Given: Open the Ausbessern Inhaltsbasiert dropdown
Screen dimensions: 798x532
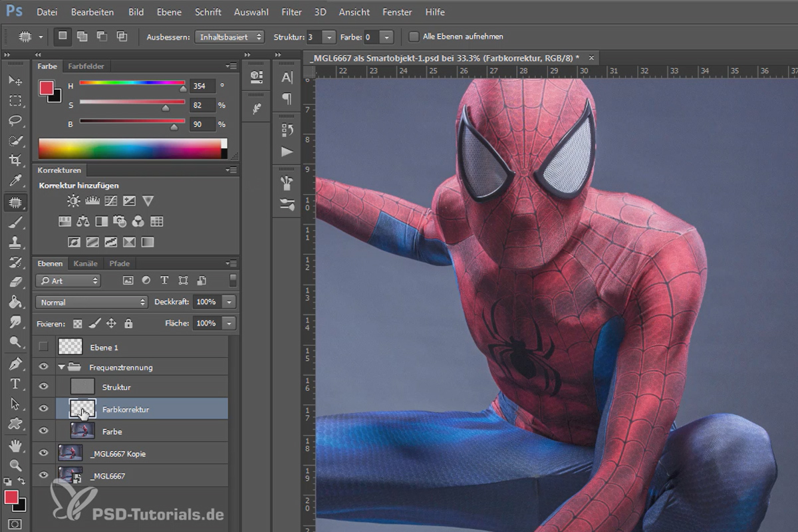Looking at the screenshot, I should pyautogui.click(x=230, y=37).
